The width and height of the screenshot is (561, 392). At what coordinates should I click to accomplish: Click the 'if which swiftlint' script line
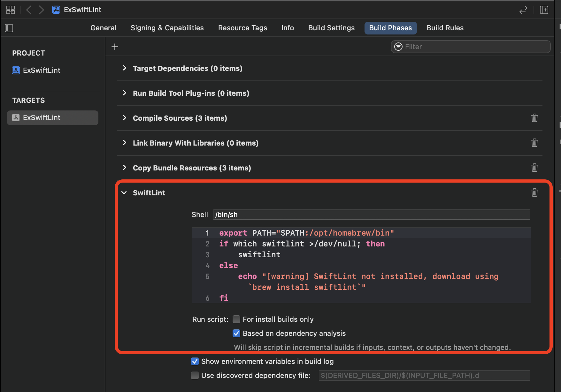[x=302, y=244]
